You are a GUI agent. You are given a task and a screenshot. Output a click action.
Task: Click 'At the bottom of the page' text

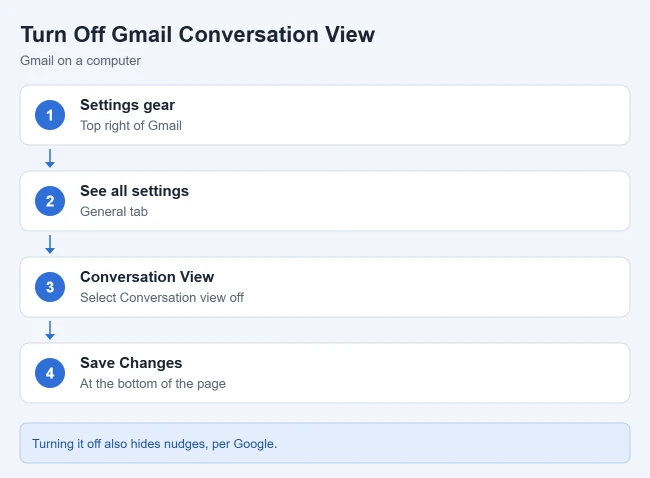click(x=153, y=383)
